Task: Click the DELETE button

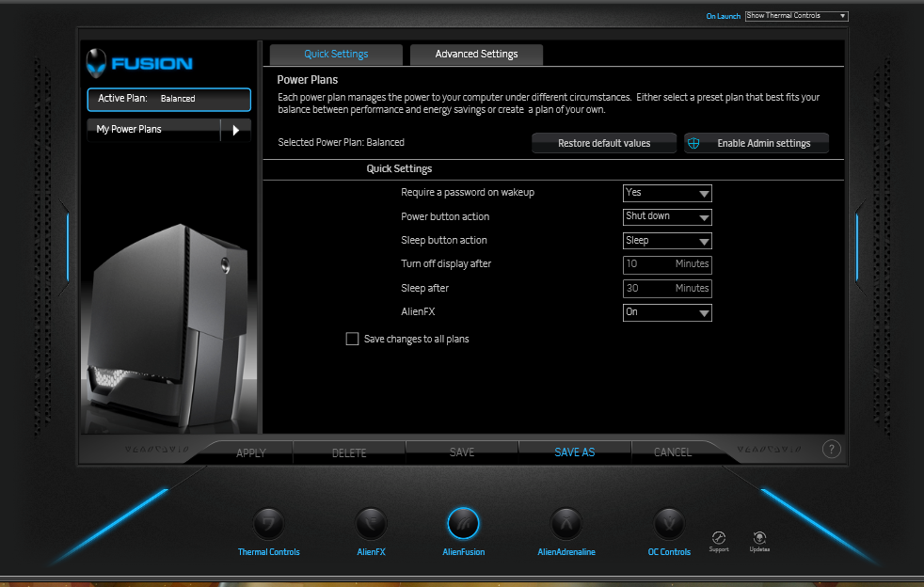Action: coord(349,452)
